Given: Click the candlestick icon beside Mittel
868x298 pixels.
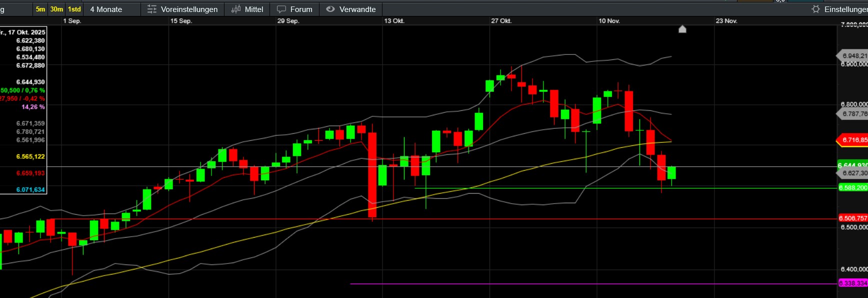Looking at the screenshot, I should point(236,9).
